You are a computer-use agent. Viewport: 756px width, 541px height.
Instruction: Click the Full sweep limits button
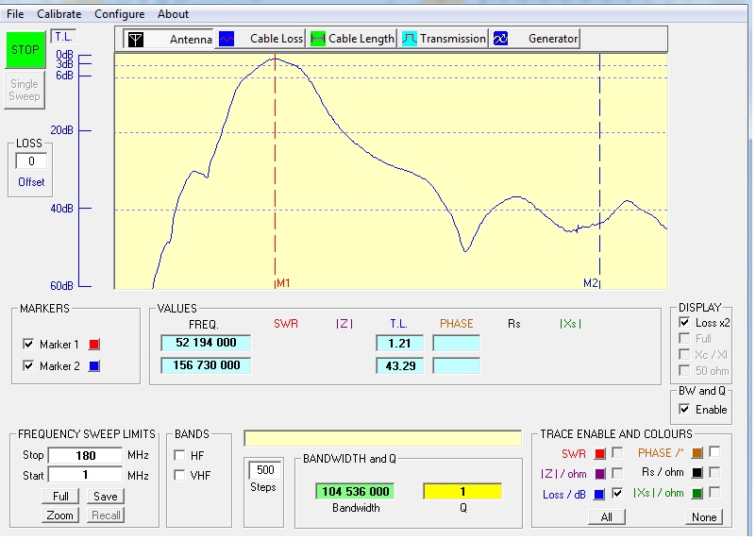(x=60, y=496)
